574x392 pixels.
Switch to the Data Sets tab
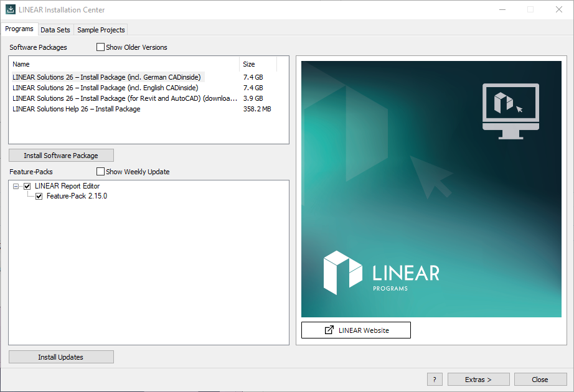(55, 30)
